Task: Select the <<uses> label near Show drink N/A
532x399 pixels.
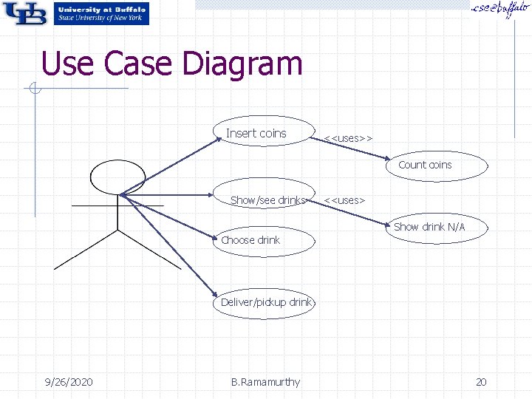Action: pyautogui.click(x=345, y=200)
